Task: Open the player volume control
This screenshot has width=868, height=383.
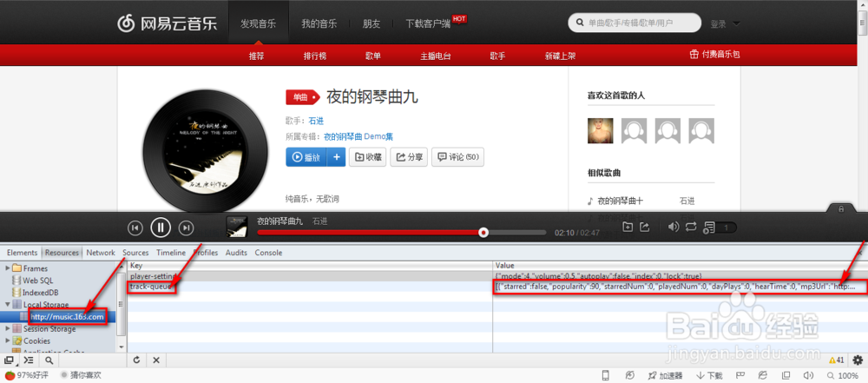Action: pyautogui.click(x=674, y=227)
